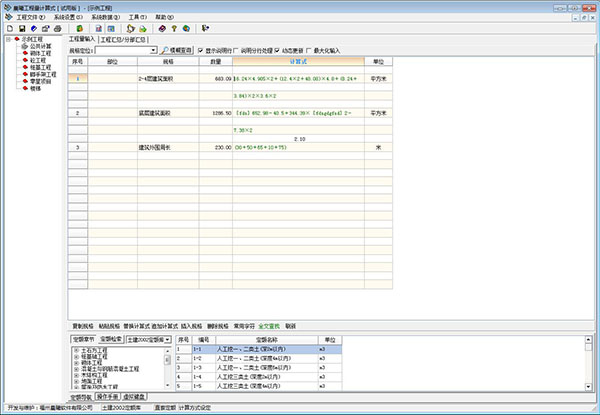Click the purple book toolbar icon
This screenshot has height=415, width=600.
pos(162,28)
